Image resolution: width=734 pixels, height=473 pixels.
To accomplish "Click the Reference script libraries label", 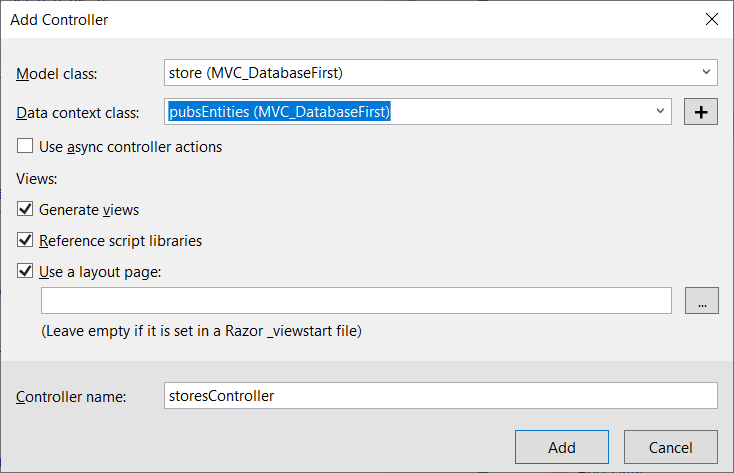I will (x=120, y=241).
